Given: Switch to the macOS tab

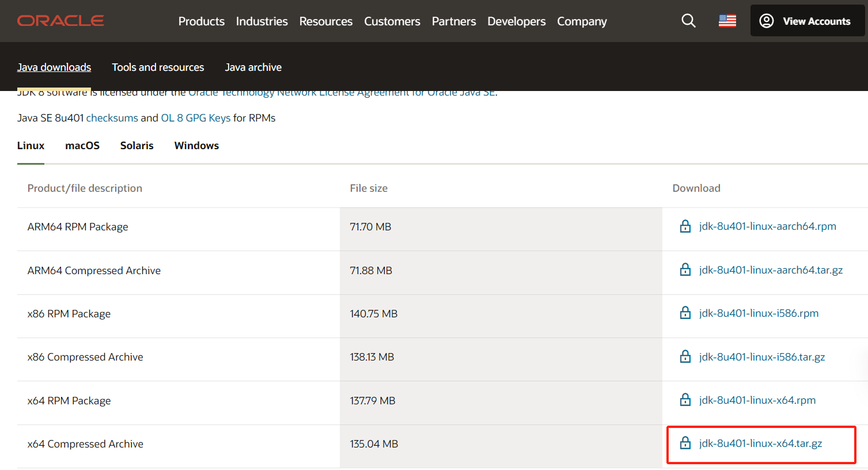Looking at the screenshot, I should [x=82, y=146].
